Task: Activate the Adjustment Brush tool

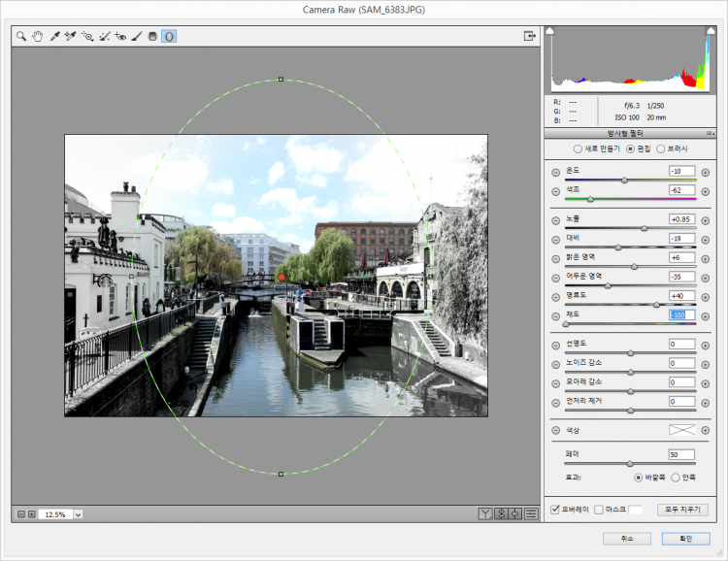Action: point(137,36)
